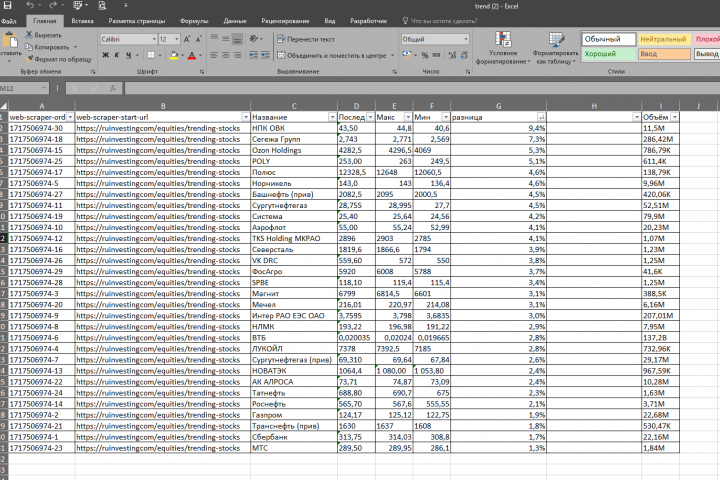
Task: Click the Undo arrow icon
Action: (30, 6)
